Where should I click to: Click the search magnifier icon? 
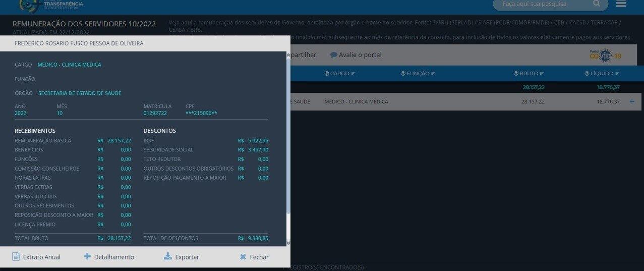click(597, 4)
